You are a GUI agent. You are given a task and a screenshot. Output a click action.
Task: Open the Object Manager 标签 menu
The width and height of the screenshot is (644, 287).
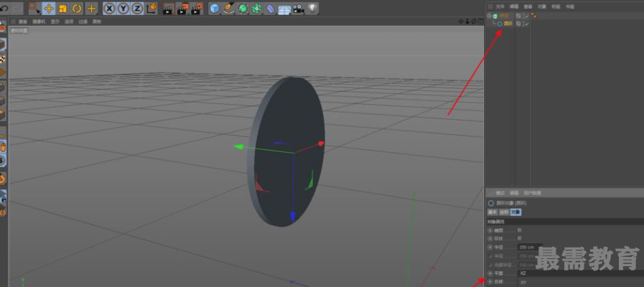coord(556,6)
